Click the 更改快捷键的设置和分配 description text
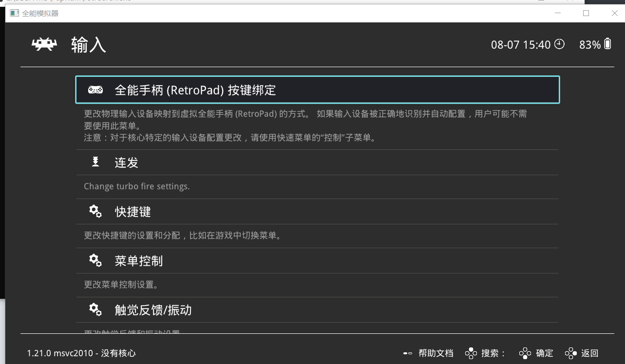 point(182,236)
